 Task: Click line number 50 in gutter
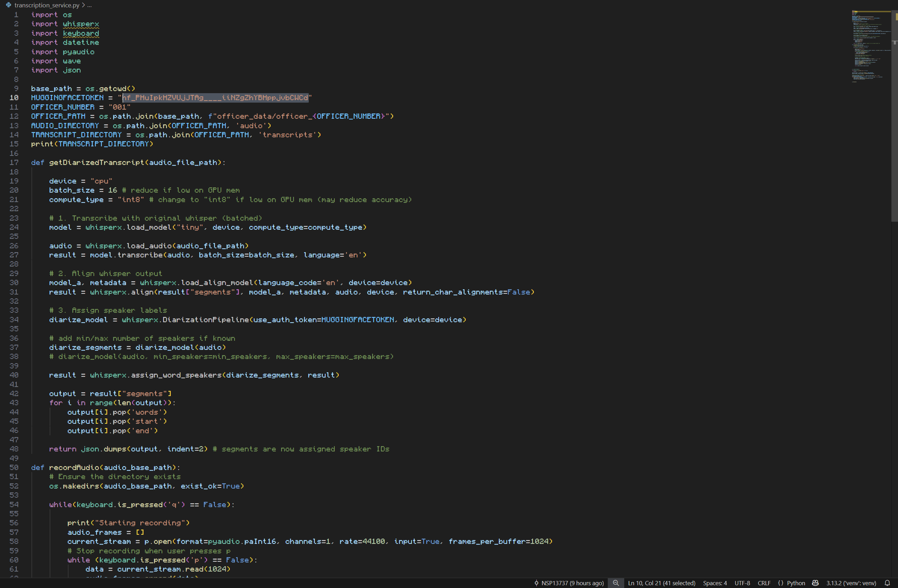pyautogui.click(x=14, y=467)
